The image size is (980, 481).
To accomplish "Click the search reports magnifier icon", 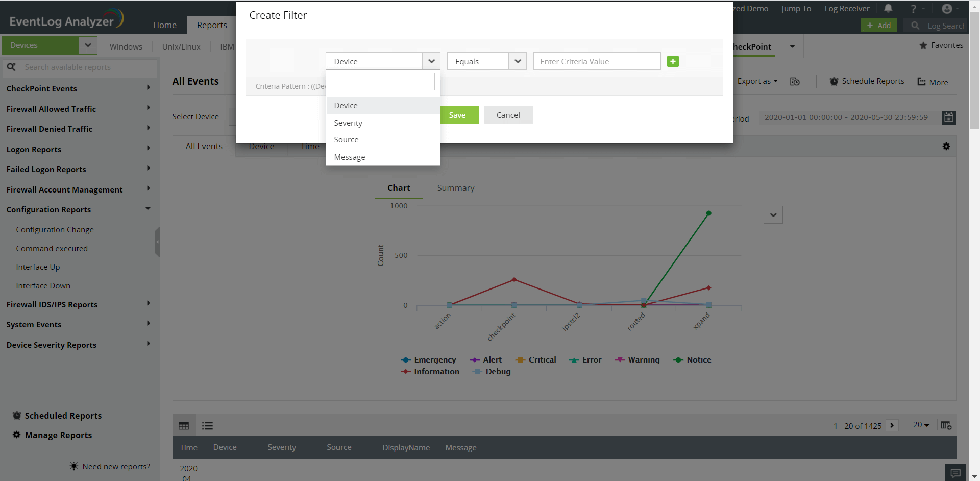I will pyautogui.click(x=11, y=67).
